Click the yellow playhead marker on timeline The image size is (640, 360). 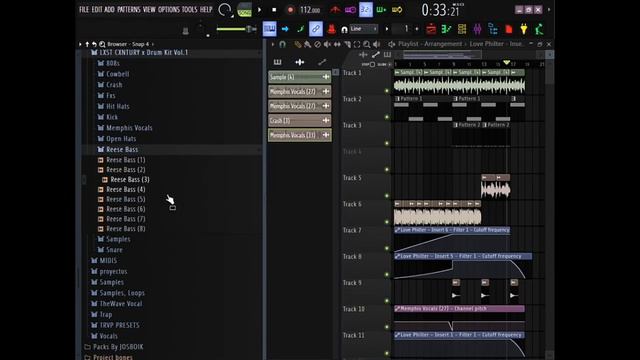click(507, 62)
